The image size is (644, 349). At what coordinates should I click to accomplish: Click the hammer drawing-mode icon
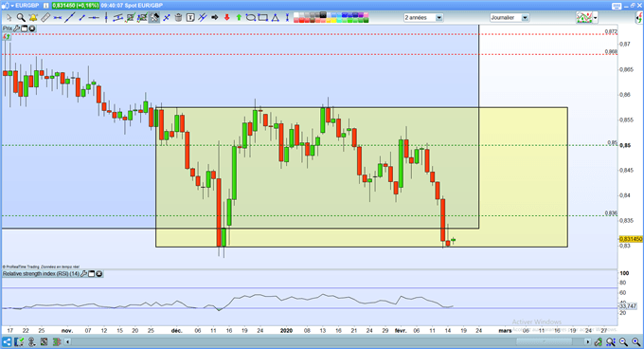(x=154, y=18)
